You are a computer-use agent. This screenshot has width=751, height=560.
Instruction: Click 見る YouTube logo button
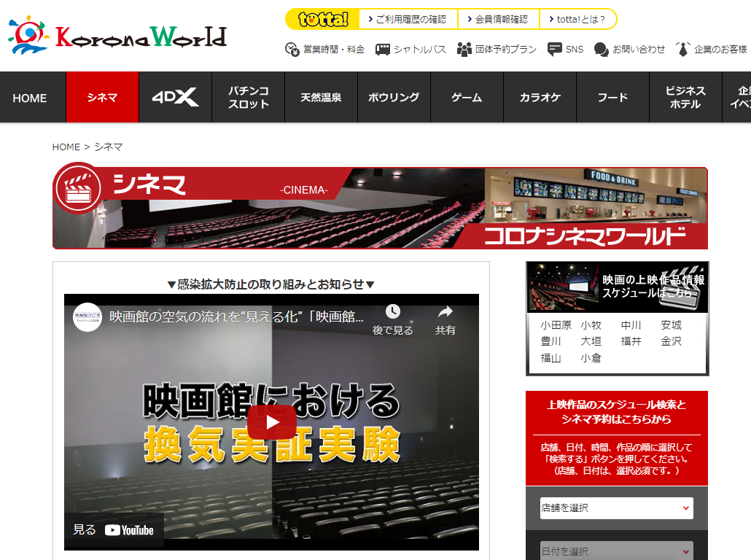(x=114, y=530)
